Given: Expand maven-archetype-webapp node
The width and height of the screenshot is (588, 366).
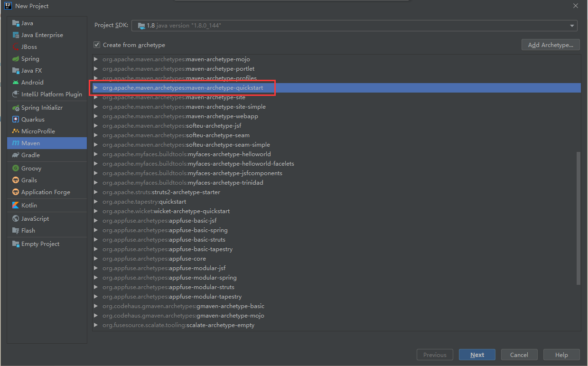Looking at the screenshot, I should pos(96,116).
